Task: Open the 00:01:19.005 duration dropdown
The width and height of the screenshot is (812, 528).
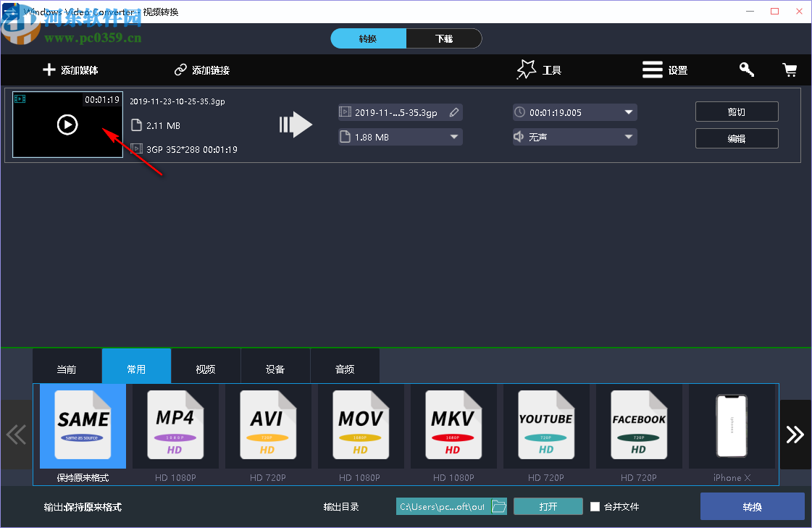Action: click(x=629, y=112)
